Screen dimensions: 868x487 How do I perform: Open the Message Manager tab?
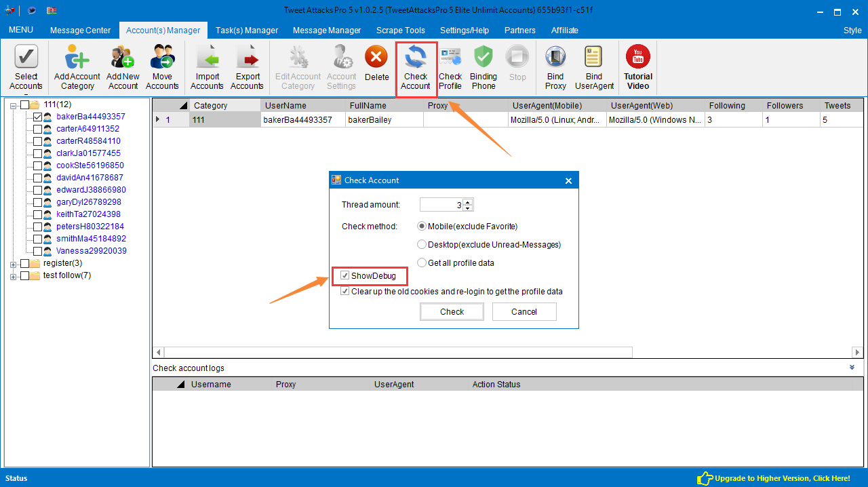click(327, 30)
